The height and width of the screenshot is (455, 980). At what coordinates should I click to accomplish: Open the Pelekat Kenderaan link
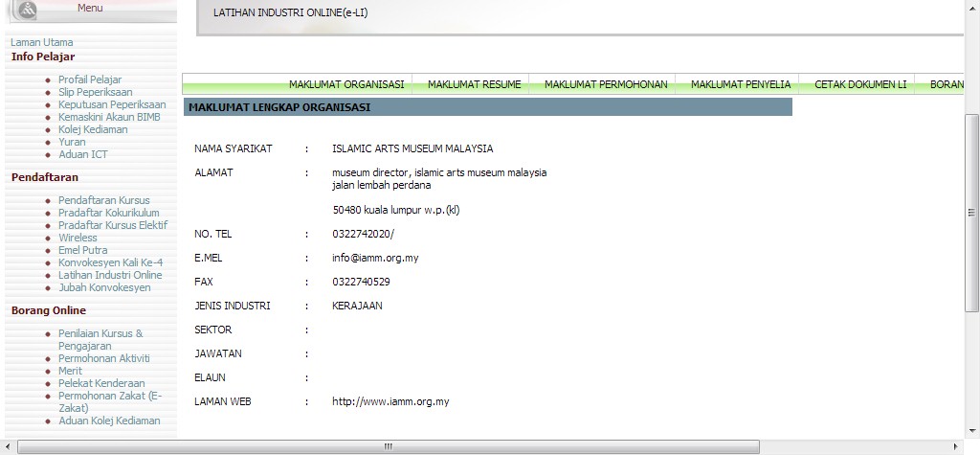click(101, 384)
